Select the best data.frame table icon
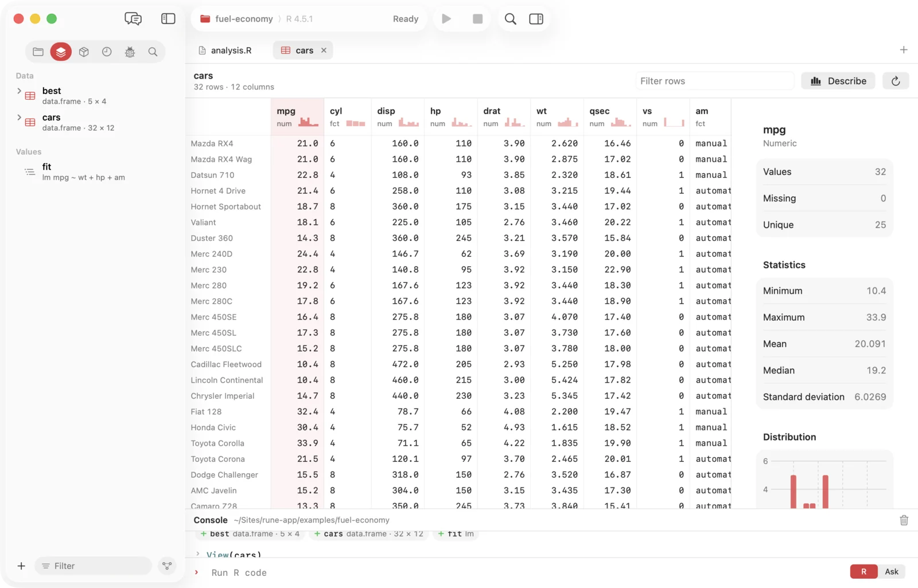 30,96
